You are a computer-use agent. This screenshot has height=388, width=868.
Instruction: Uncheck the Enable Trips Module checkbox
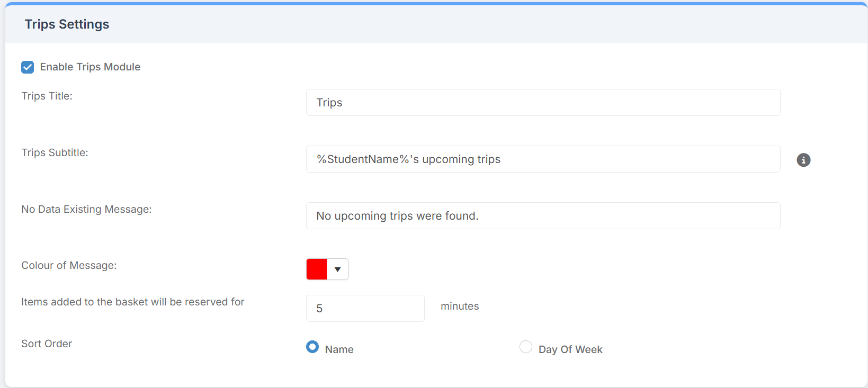(x=28, y=67)
